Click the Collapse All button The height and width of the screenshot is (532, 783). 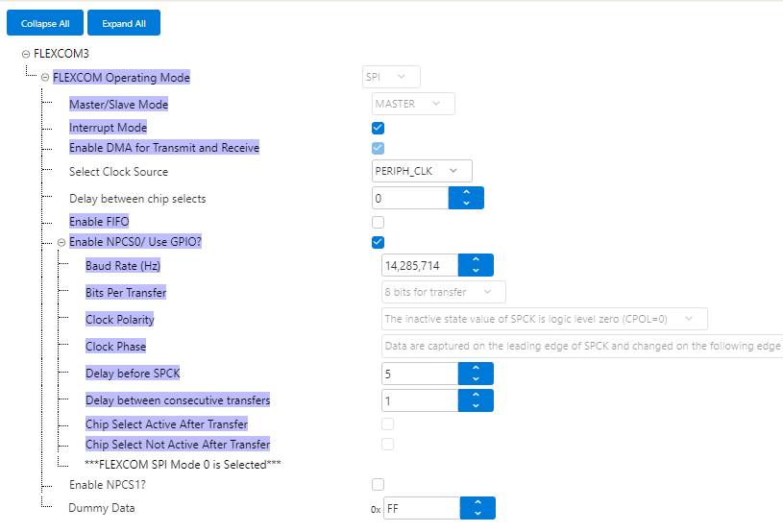(x=43, y=23)
